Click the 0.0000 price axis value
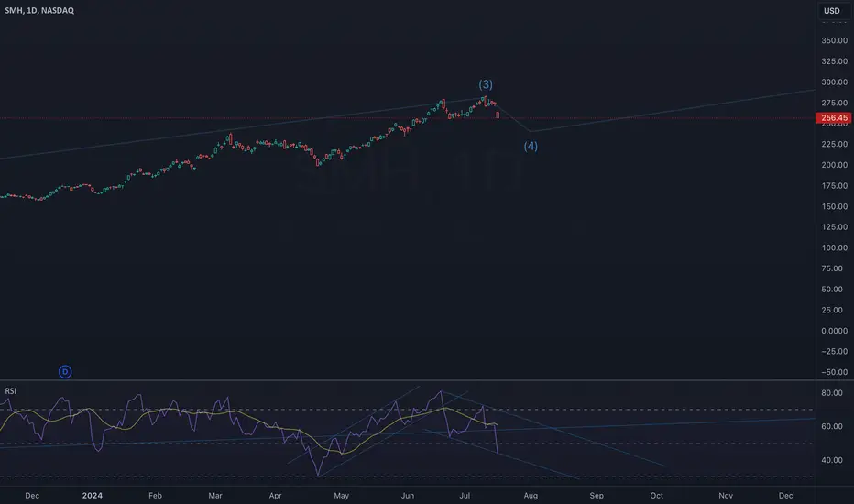Image resolution: width=854 pixels, height=504 pixels. 835,331
